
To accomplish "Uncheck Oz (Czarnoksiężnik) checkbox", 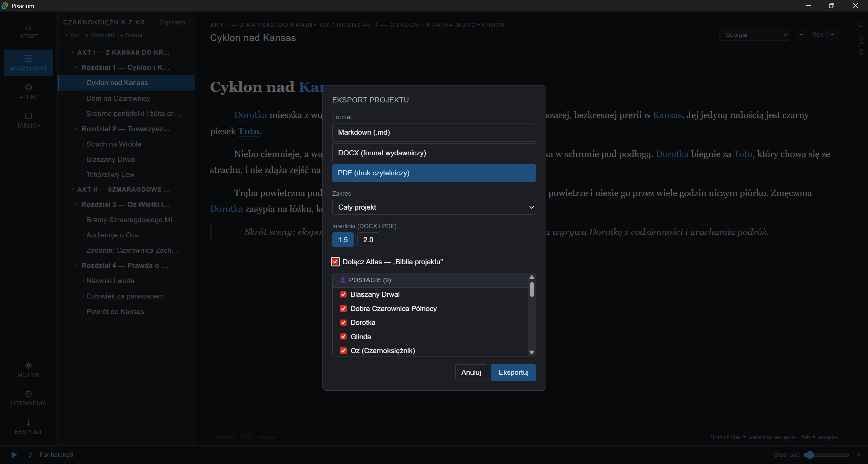I will coord(343,351).
